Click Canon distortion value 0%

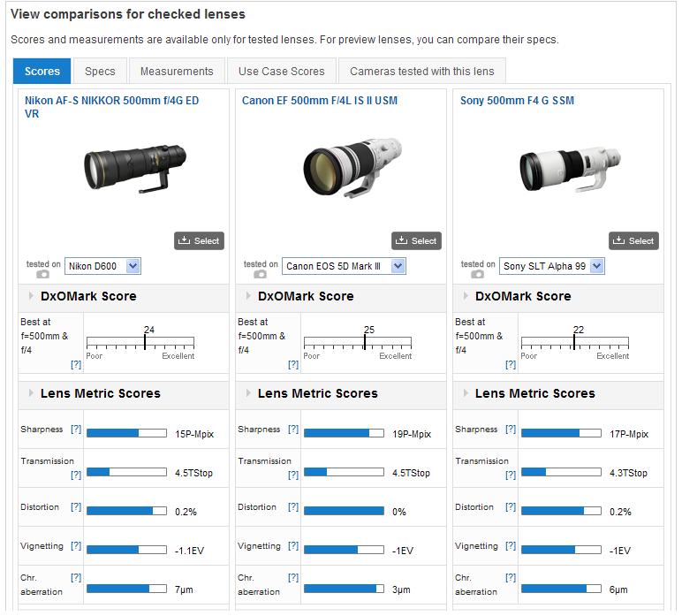[x=398, y=512]
